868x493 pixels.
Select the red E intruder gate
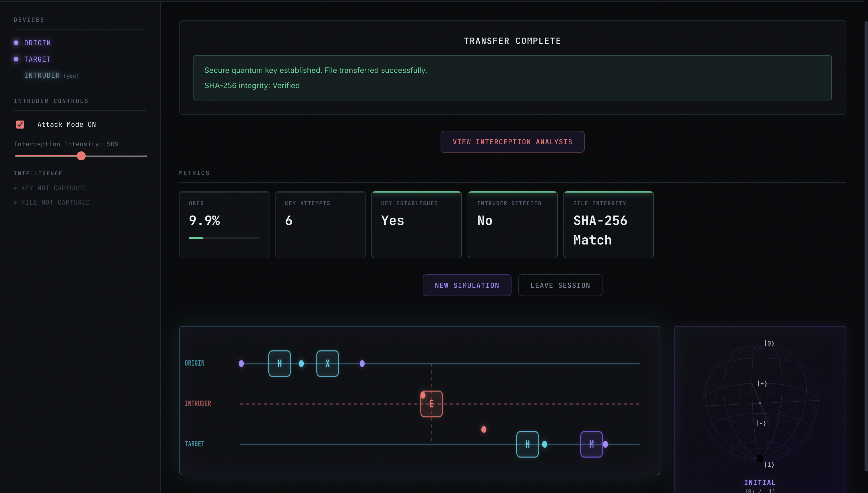point(431,403)
